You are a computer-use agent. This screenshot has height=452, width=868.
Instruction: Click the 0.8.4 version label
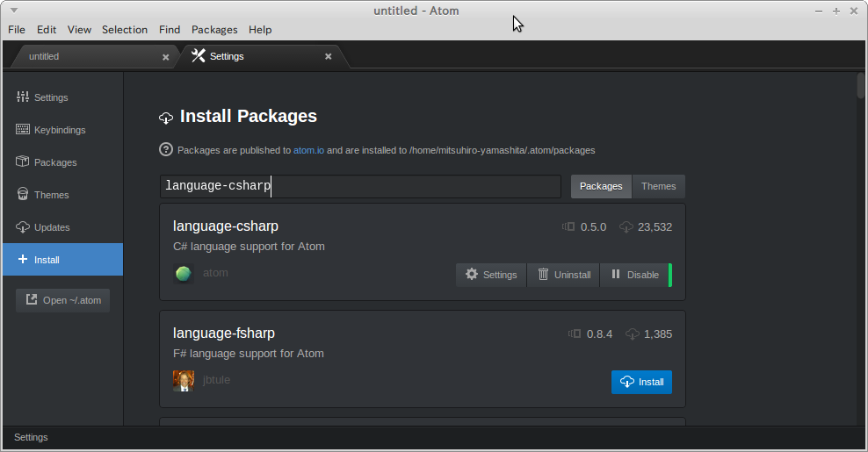coord(599,334)
